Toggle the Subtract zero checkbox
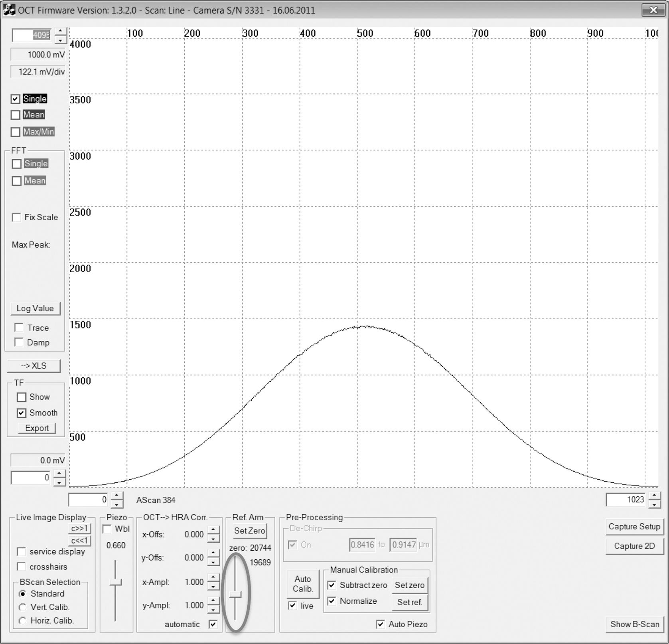Viewport: 669px width, 644px height. pos(332,585)
